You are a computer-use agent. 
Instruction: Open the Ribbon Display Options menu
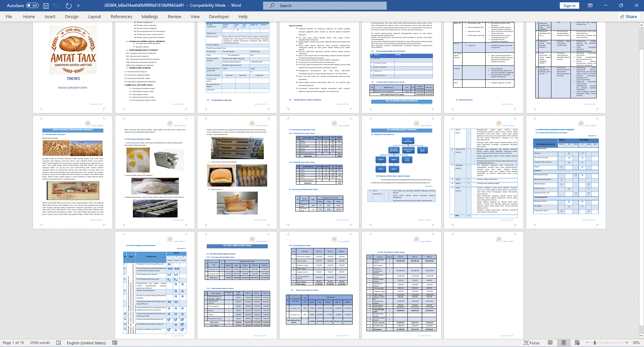[590, 5]
